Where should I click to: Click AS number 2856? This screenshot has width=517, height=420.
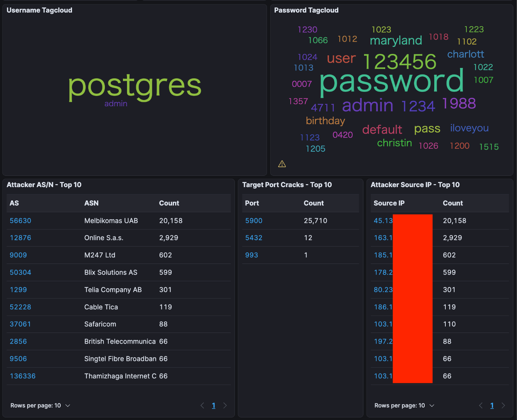click(18, 341)
